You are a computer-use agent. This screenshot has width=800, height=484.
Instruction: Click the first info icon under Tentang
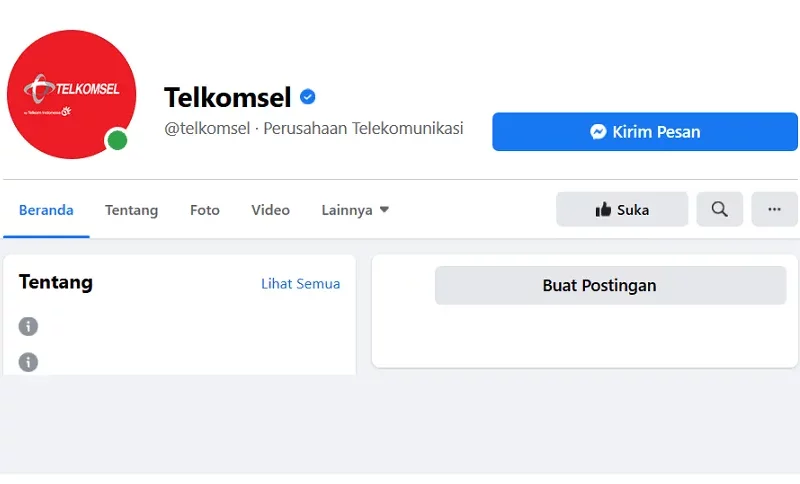(x=28, y=326)
